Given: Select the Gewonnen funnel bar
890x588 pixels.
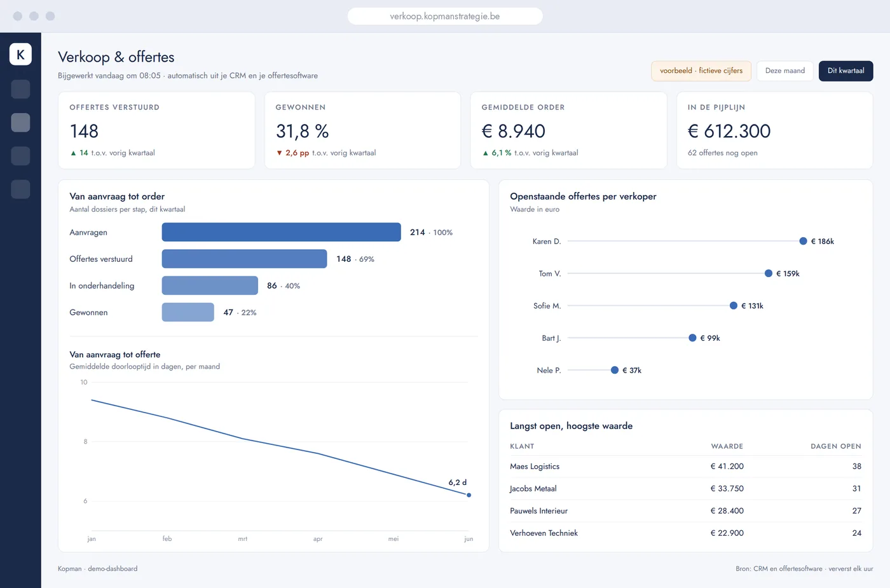Looking at the screenshot, I should tap(188, 312).
